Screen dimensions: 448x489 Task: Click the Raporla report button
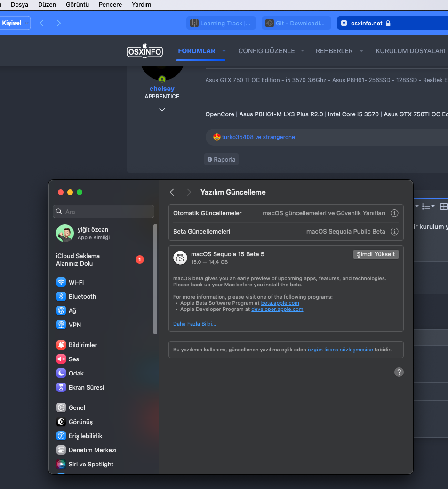(x=221, y=159)
